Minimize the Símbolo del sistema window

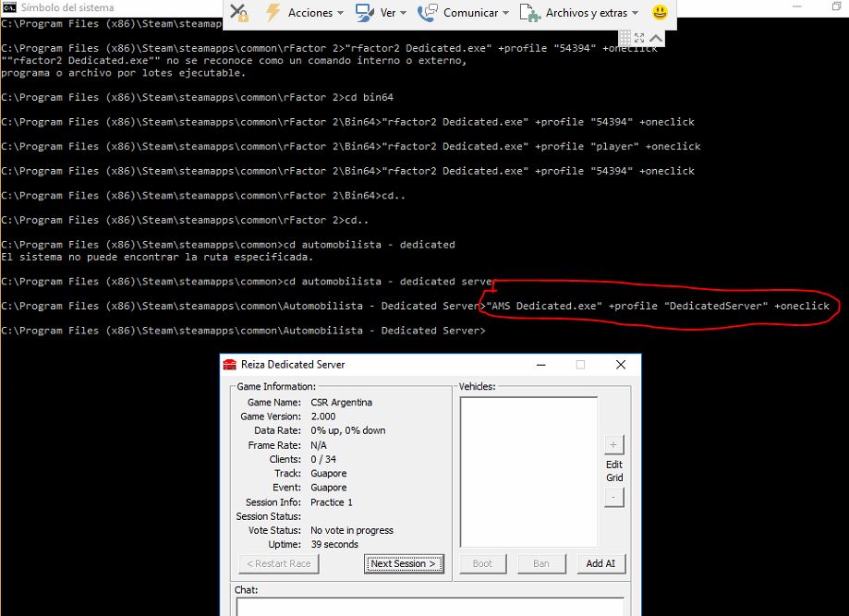click(x=797, y=6)
